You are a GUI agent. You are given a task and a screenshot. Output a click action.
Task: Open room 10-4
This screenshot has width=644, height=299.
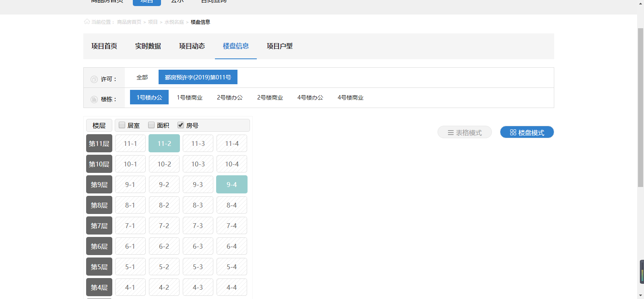[232, 164]
